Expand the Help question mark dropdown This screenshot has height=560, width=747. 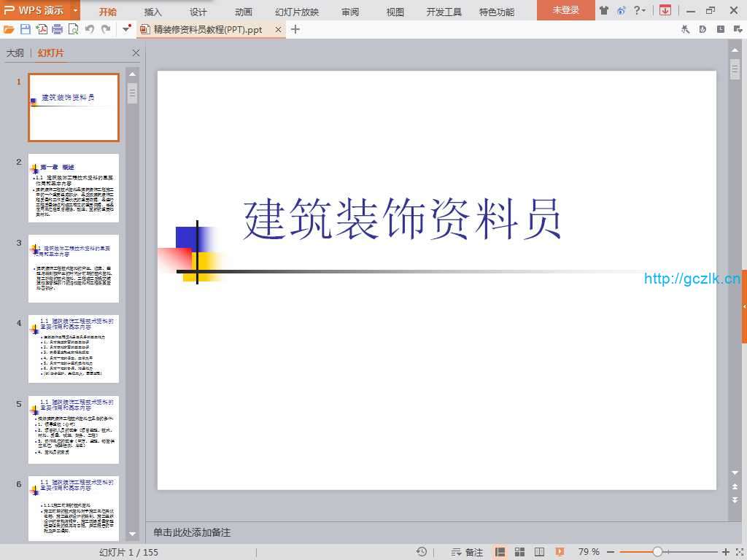(x=644, y=10)
